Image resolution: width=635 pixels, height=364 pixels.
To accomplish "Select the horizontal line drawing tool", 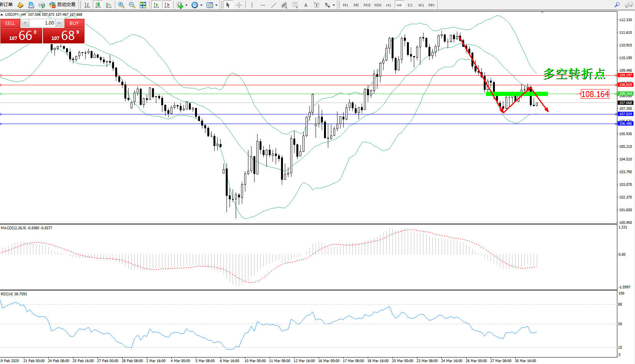I will [x=263, y=5].
